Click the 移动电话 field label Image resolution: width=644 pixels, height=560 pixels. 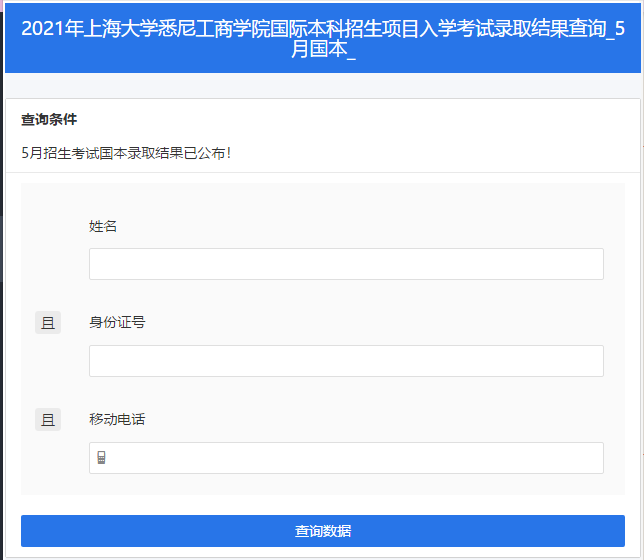point(117,419)
